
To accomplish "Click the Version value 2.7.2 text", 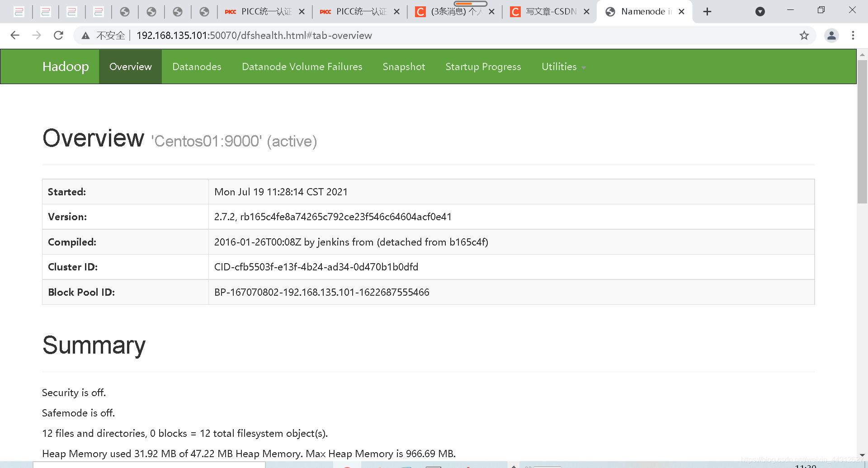I will click(333, 217).
